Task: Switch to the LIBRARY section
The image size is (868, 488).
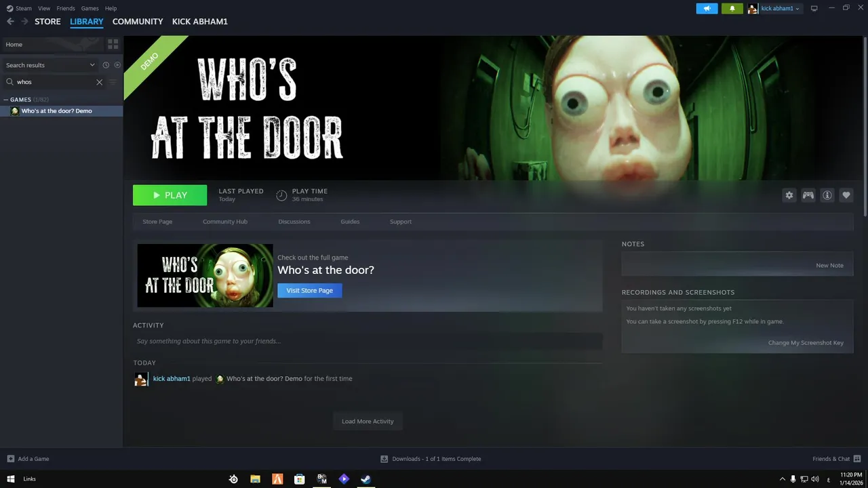Action: (87, 22)
